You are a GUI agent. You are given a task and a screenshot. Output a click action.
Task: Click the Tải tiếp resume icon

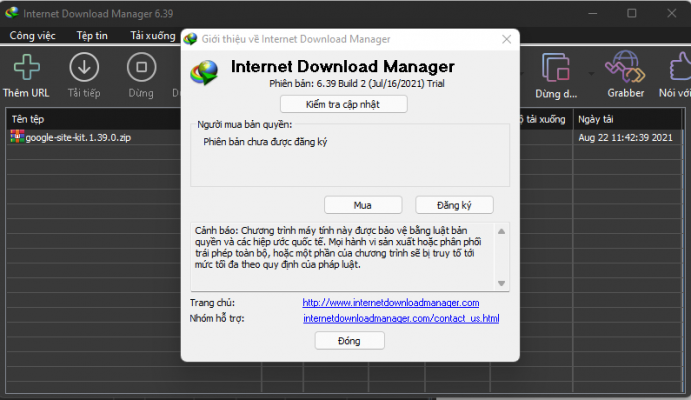pos(83,68)
